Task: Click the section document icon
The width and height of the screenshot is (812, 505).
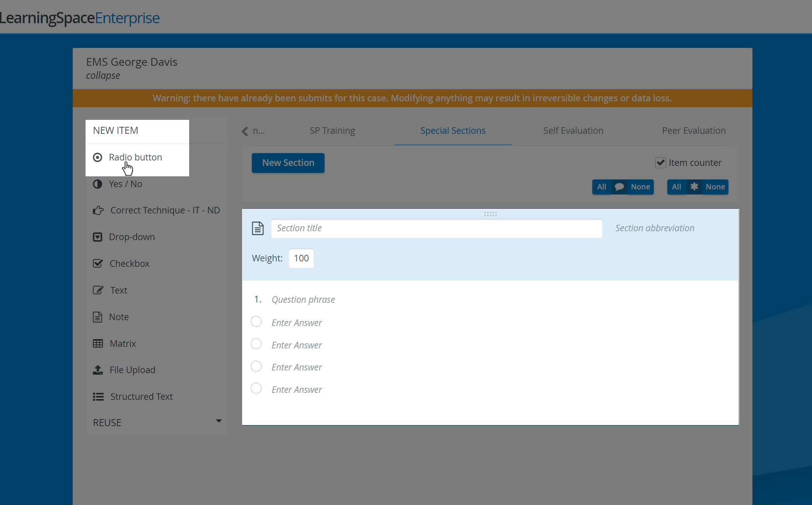Action: (258, 228)
